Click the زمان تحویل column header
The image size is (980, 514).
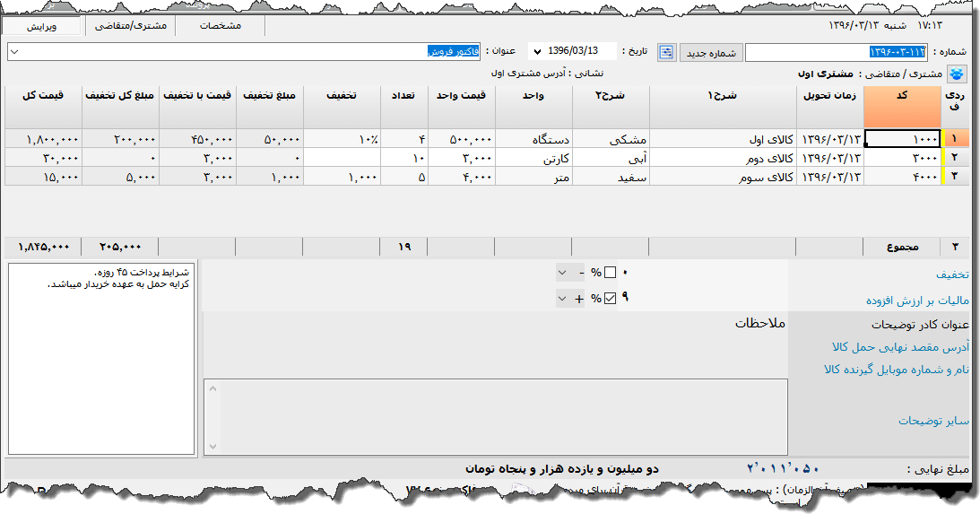pyautogui.click(x=830, y=108)
